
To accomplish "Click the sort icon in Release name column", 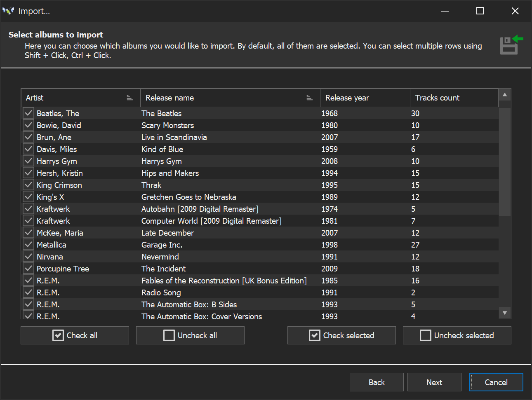I will coord(309,98).
